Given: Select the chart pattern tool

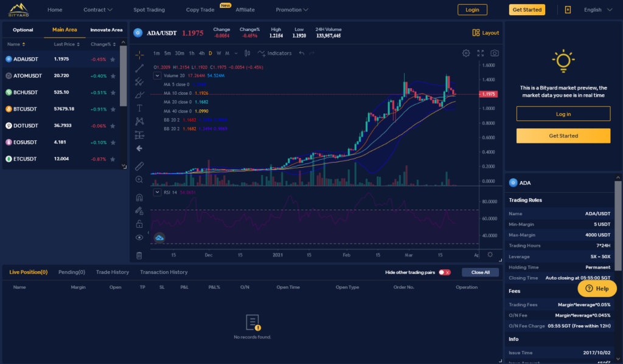Looking at the screenshot, I should (x=139, y=122).
